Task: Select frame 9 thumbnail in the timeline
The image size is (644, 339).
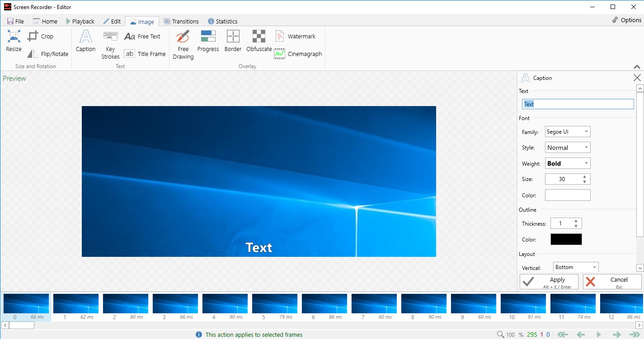Action: pos(474,307)
